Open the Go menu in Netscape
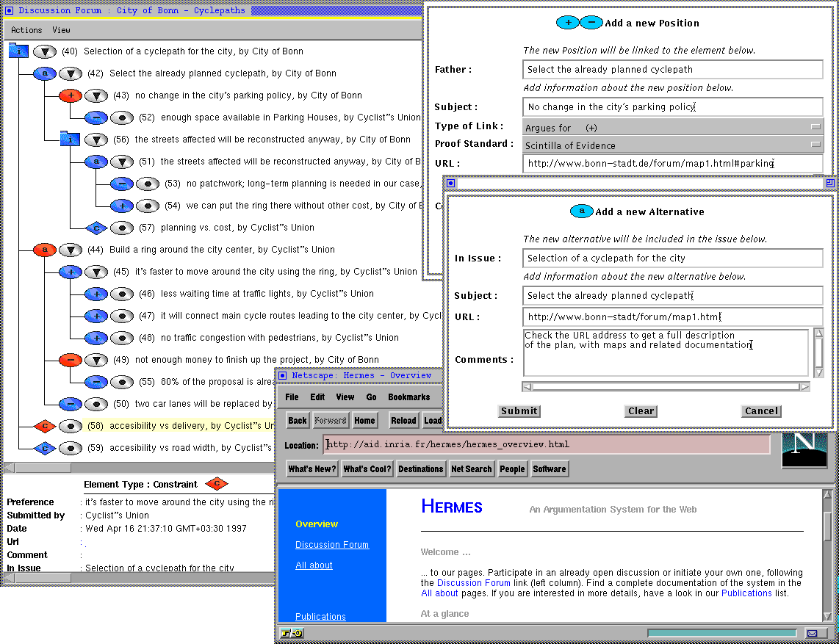This screenshot has width=839, height=644. (x=371, y=397)
